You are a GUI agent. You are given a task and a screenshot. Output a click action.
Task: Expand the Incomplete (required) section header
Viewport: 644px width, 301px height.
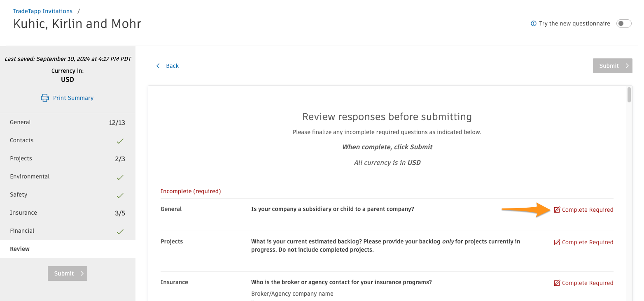pos(191,191)
